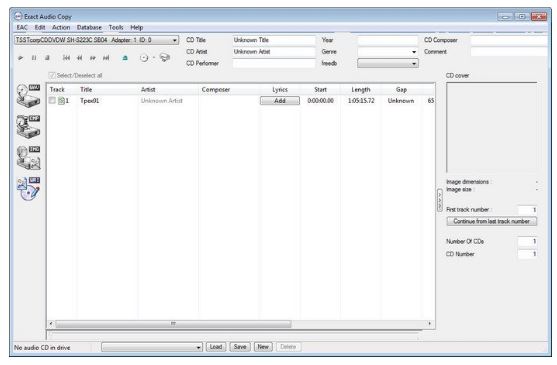
Task: Click the Composer column header
Action: 228,90
